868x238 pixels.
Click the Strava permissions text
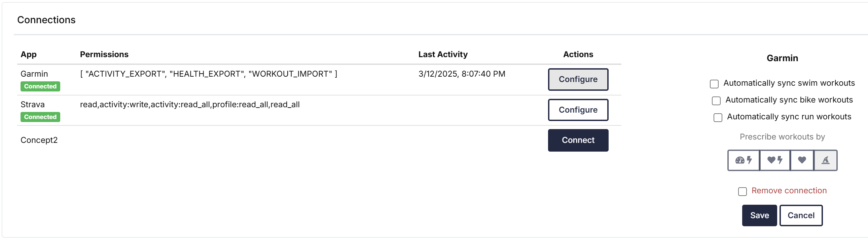pyautogui.click(x=190, y=105)
